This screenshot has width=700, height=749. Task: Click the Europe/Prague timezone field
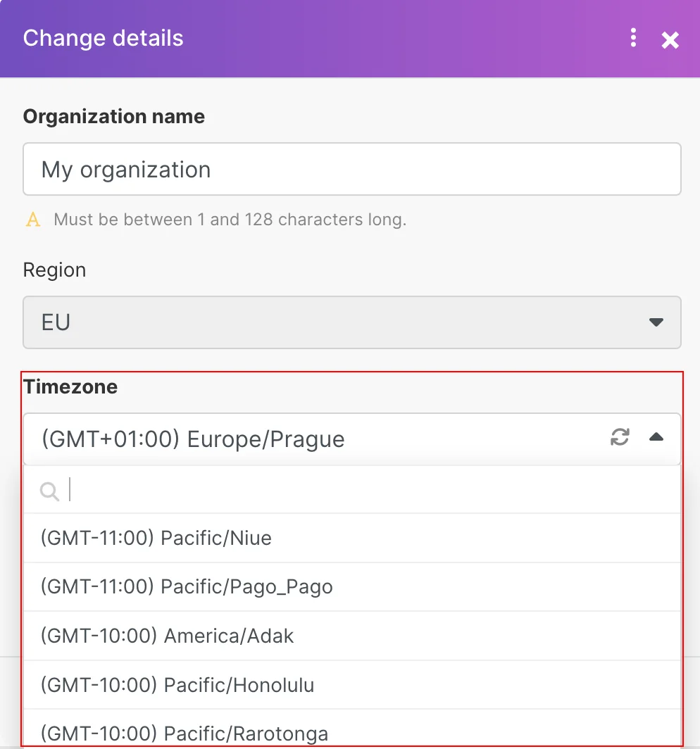pyautogui.click(x=351, y=439)
